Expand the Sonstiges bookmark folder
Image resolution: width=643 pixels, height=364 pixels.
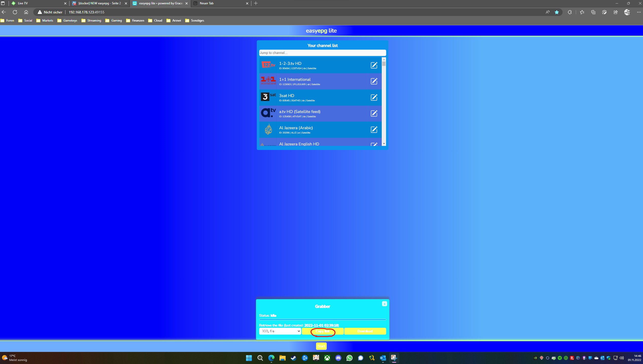click(x=195, y=21)
